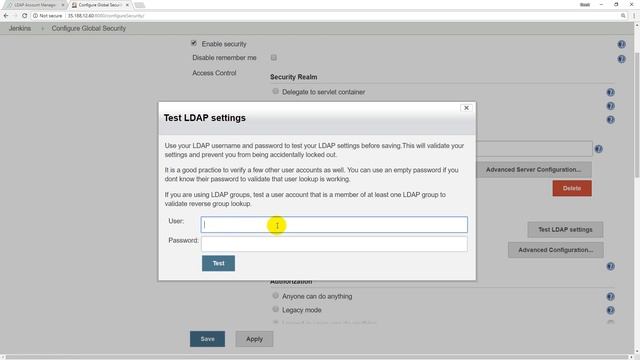This screenshot has height=360, width=640.
Task: Click the red Delete button
Action: pos(572,188)
